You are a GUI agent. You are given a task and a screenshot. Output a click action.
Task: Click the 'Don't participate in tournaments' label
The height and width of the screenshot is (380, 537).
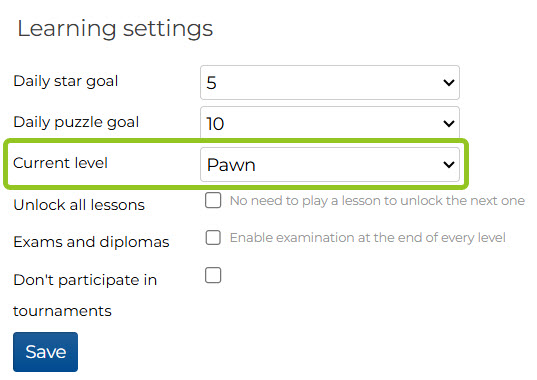click(x=85, y=295)
